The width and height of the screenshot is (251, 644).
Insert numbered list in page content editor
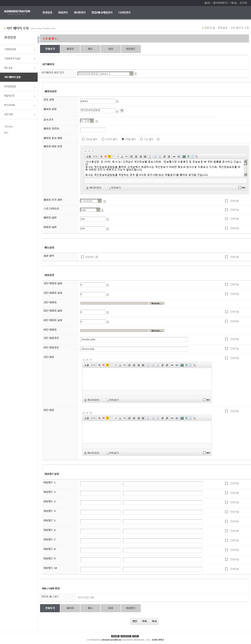coord(155,157)
